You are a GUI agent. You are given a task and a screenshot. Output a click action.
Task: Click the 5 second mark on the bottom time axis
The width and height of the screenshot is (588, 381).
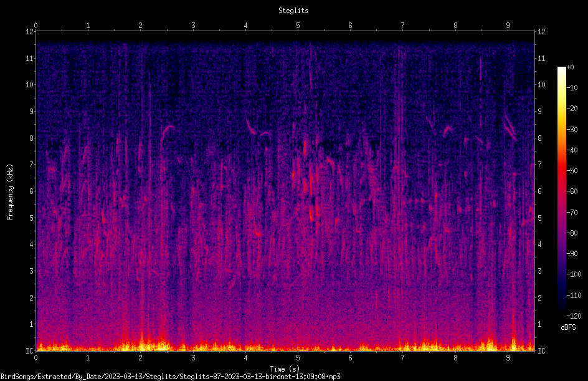click(x=298, y=358)
